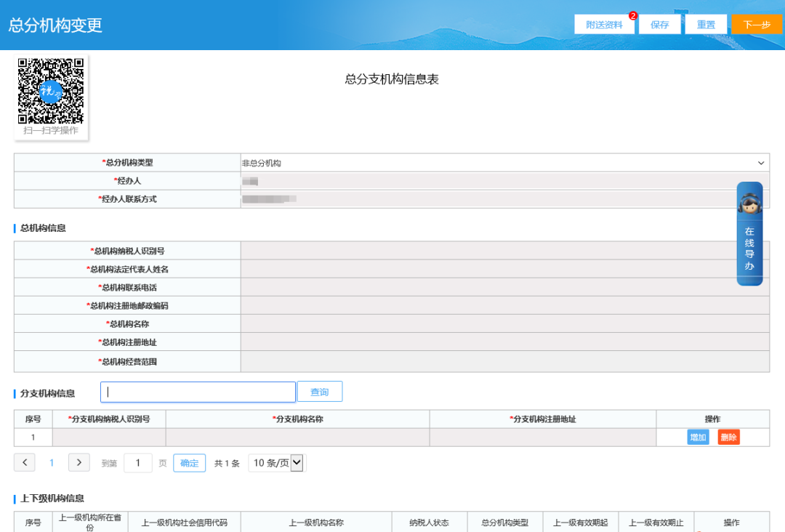Click the 共 1 条 total count text

tap(227, 464)
